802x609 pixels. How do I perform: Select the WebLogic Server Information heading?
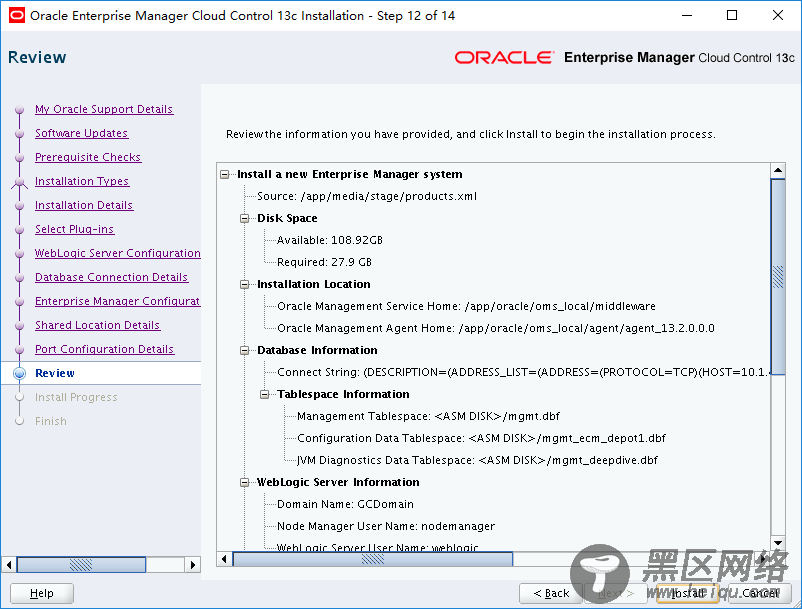coord(338,482)
